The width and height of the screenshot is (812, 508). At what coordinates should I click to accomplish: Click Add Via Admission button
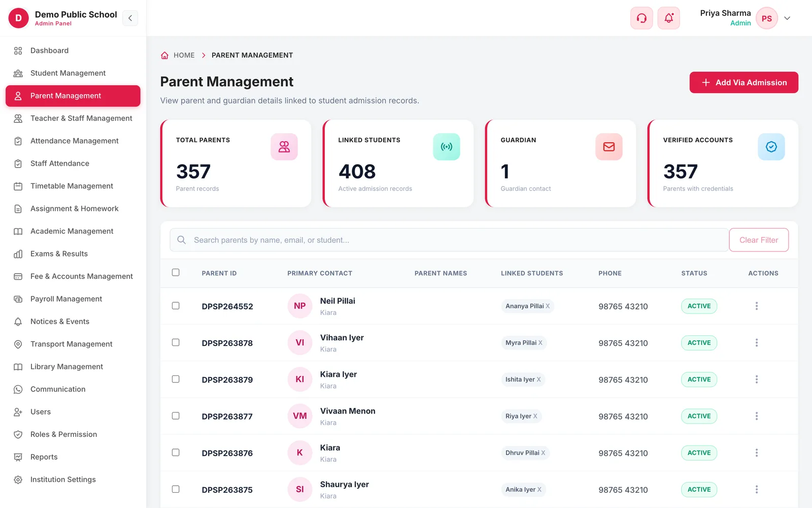[x=743, y=82]
